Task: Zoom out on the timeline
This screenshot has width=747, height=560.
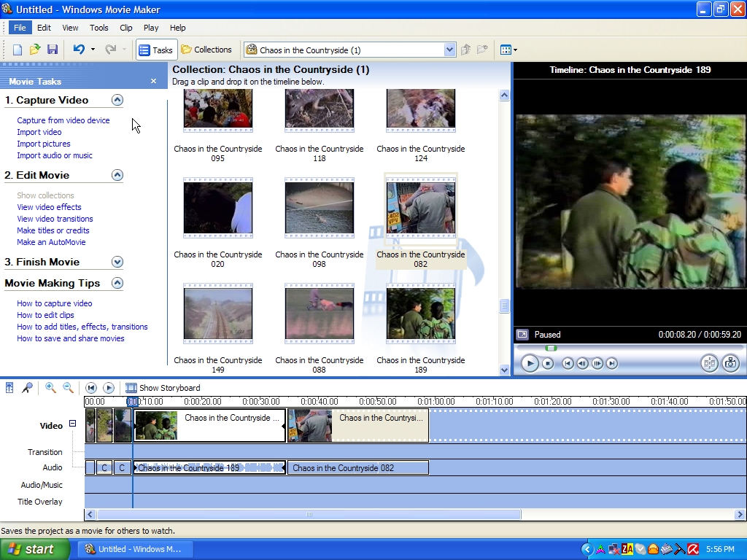Action: click(x=68, y=388)
